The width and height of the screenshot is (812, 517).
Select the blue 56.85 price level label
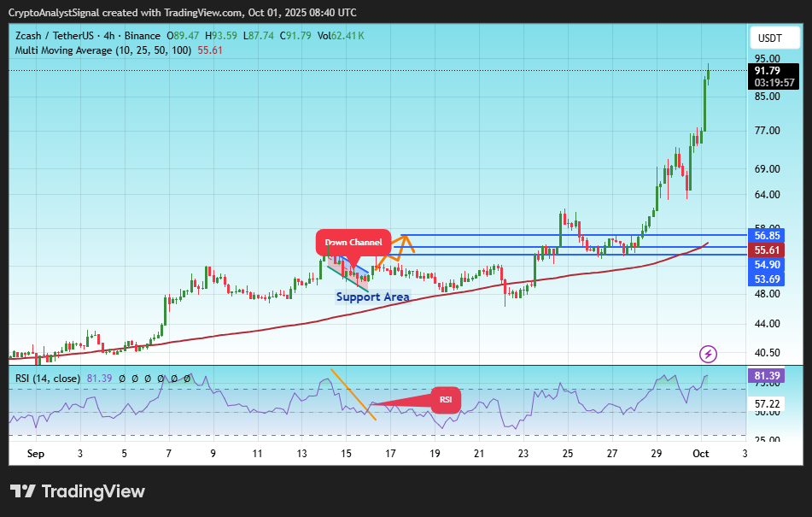(x=767, y=236)
